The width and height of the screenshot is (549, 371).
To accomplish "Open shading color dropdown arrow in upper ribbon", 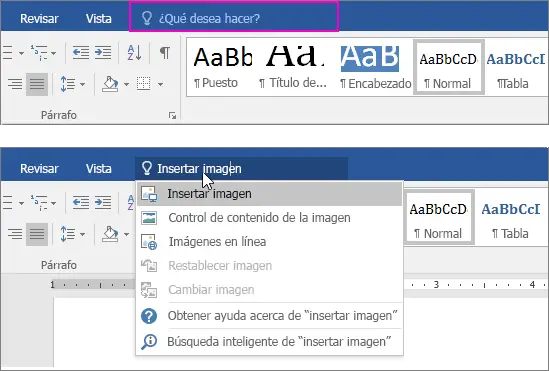I will pyautogui.click(x=126, y=84).
